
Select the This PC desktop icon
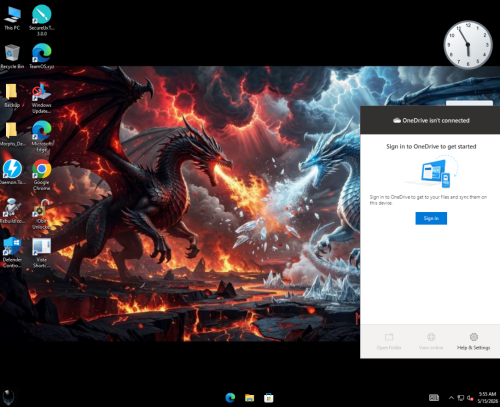point(12,18)
